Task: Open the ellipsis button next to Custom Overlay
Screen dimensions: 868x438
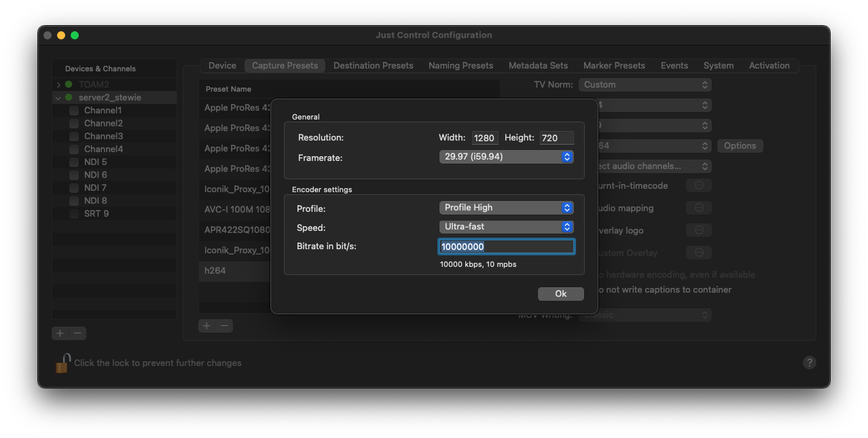Action: coord(699,253)
